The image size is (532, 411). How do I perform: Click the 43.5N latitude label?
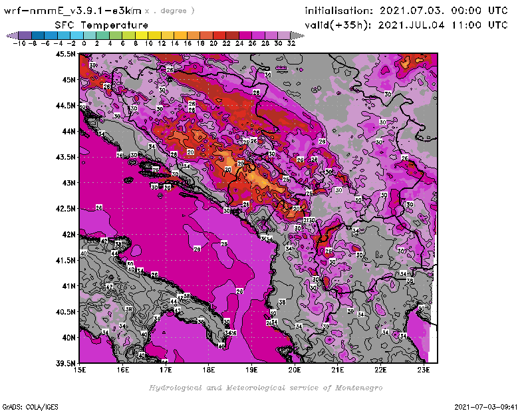[65, 157]
